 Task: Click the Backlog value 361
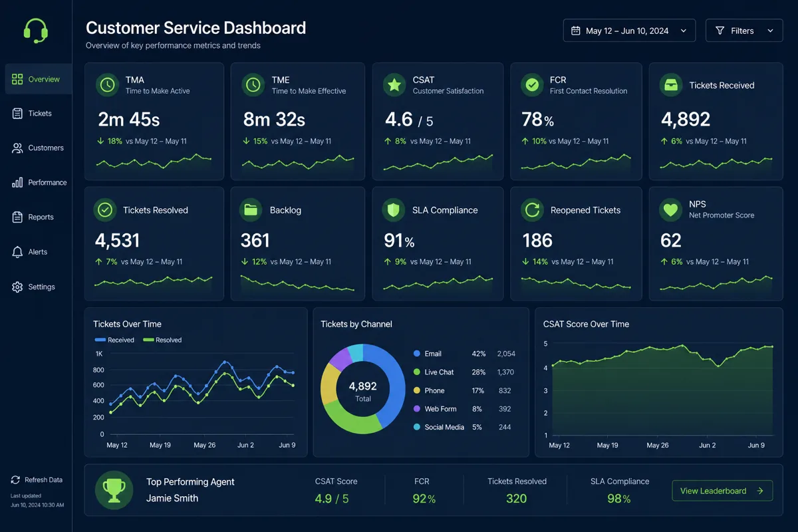click(x=255, y=240)
